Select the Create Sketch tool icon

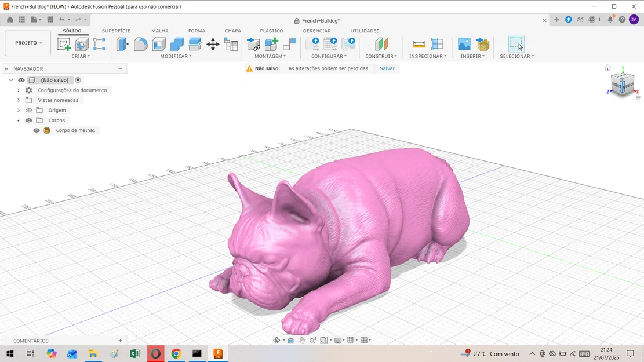[x=64, y=44]
